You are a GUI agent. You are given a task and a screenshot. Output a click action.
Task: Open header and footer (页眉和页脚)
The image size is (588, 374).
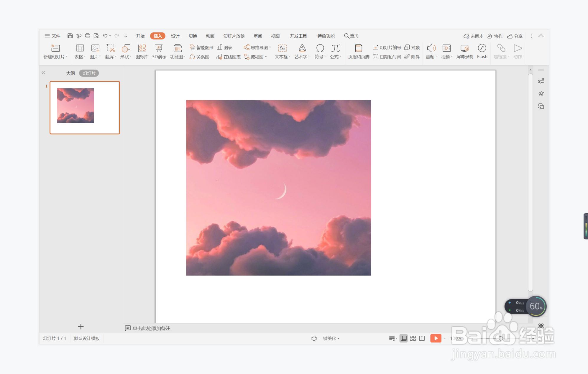tap(359, 52)
